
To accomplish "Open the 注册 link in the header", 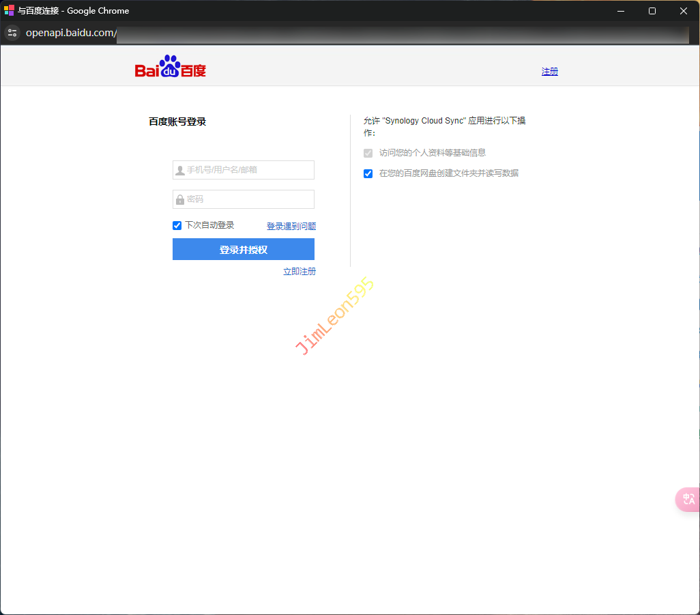I will click(549, 72).
